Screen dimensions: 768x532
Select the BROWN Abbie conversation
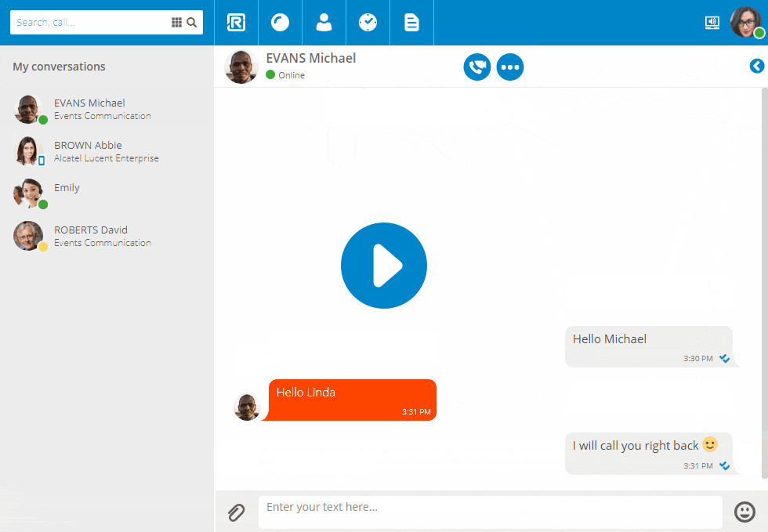coord(107,151)
